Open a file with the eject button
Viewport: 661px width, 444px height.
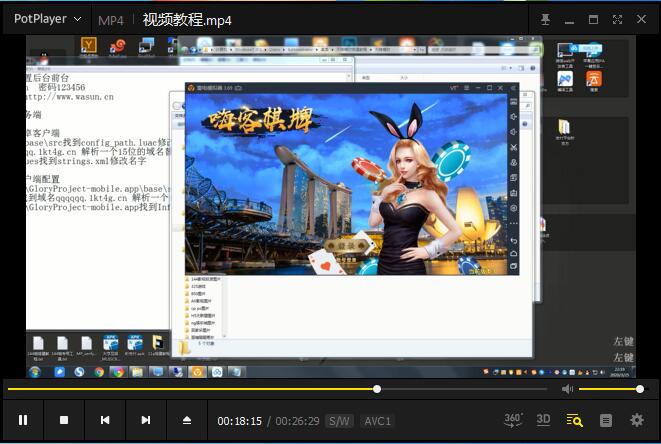(187, 420)
